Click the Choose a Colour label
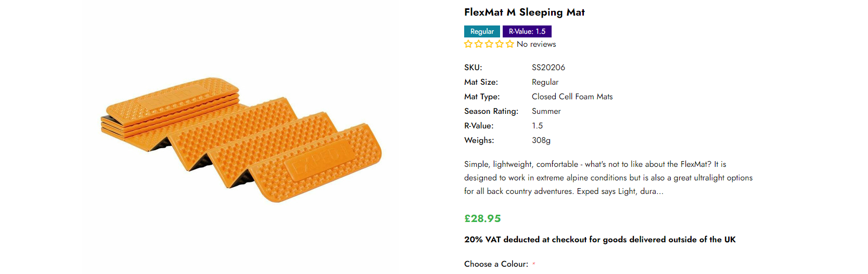Image resolution: width=868 pixels, height=274 pixels. 496,264
